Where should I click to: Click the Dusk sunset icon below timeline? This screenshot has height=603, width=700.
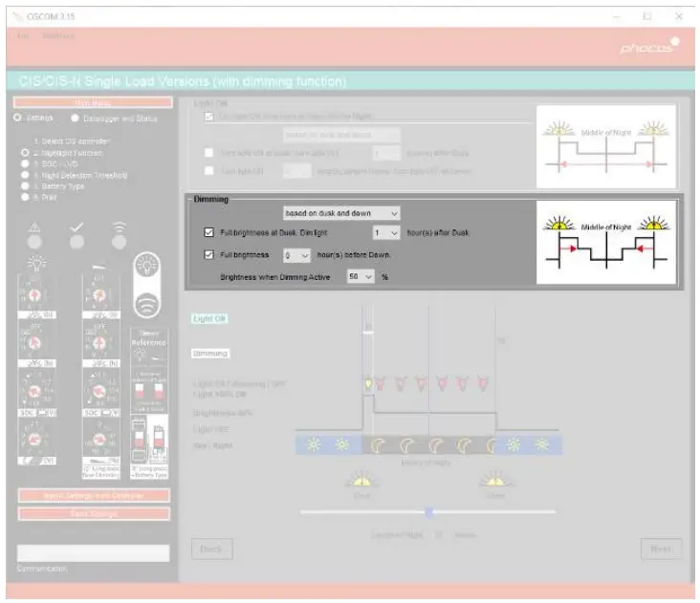[x=361, y=480]
